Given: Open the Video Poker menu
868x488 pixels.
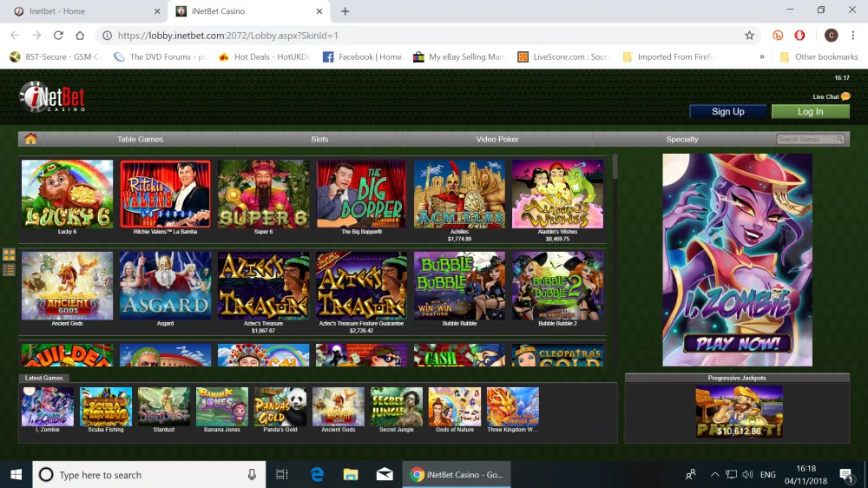Looking at the screenshot, I should point(497,139).
